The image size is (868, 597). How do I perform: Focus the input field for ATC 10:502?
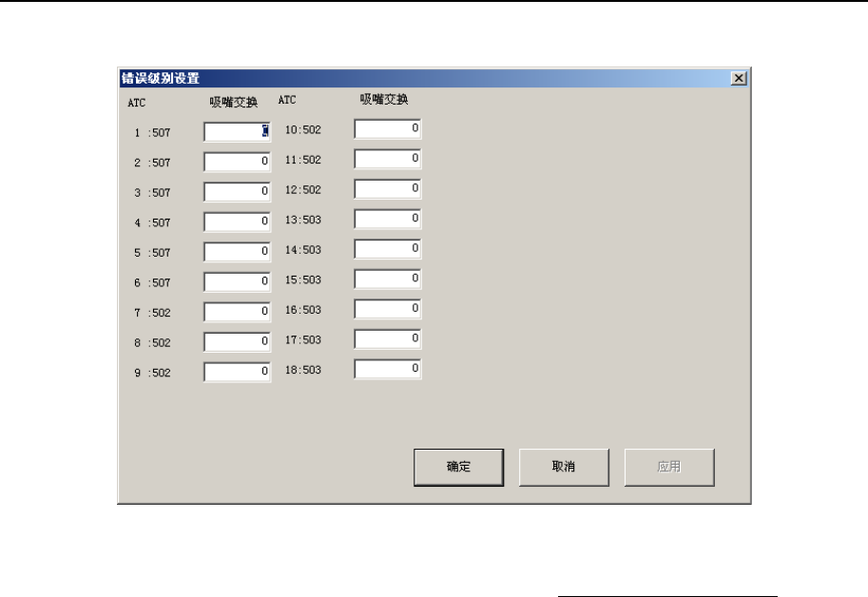coord(388,129)
